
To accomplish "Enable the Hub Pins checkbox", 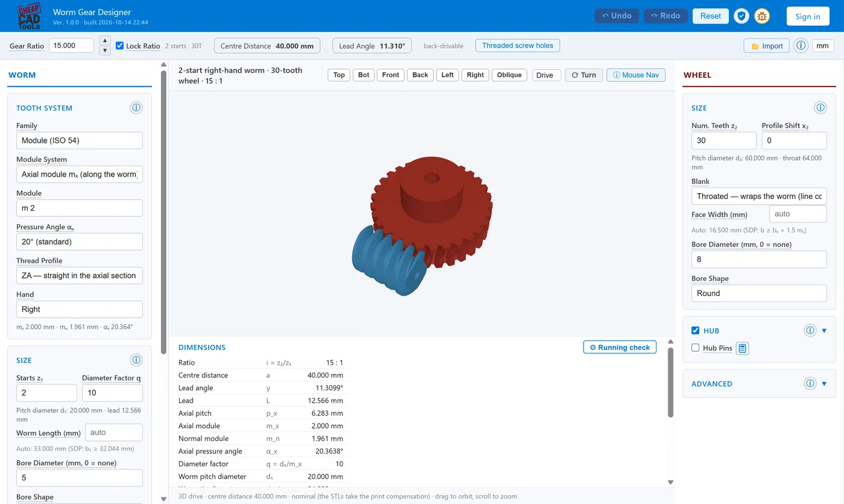I will coord(696,348).
